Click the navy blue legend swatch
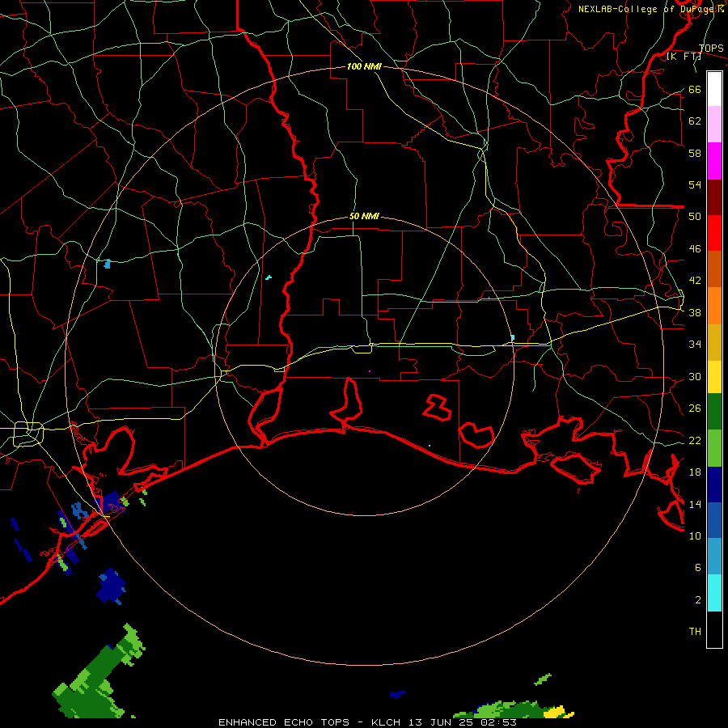 pos(714,485)
